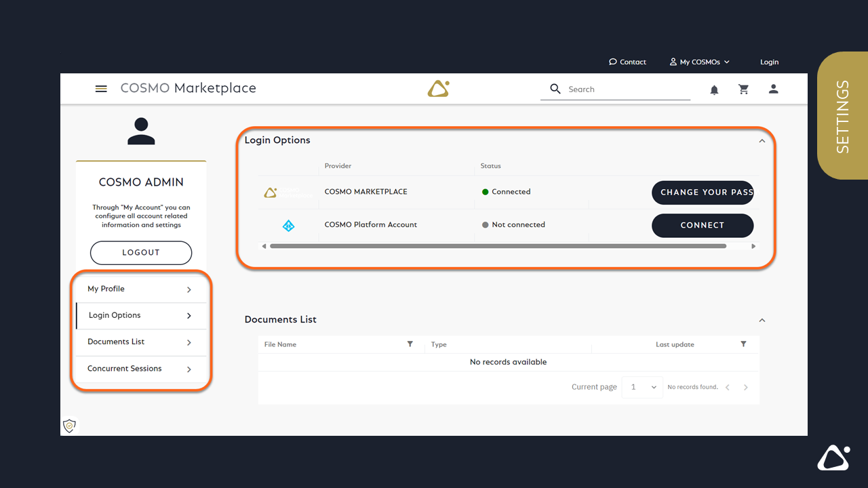This screenshot has width=868, height=488.
Task: Click the privacy shield icon at bottom left
Action: (x=69, y=426)
